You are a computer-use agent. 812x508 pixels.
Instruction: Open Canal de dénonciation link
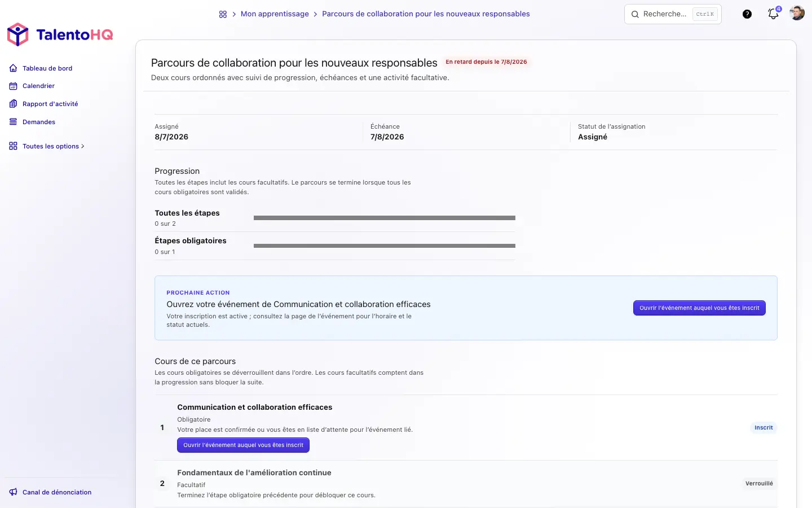(57, 492)
